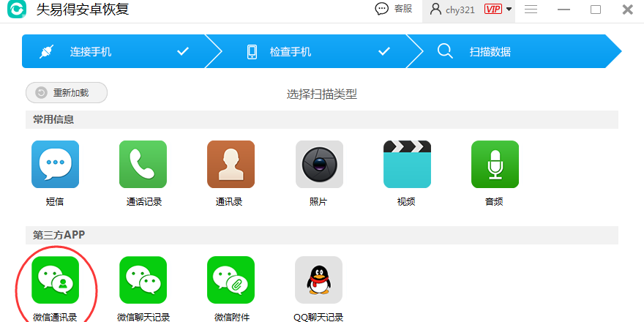Select the 短信 (SMS) scan icon
Screen dimensions: 644x322
point(55,164)
